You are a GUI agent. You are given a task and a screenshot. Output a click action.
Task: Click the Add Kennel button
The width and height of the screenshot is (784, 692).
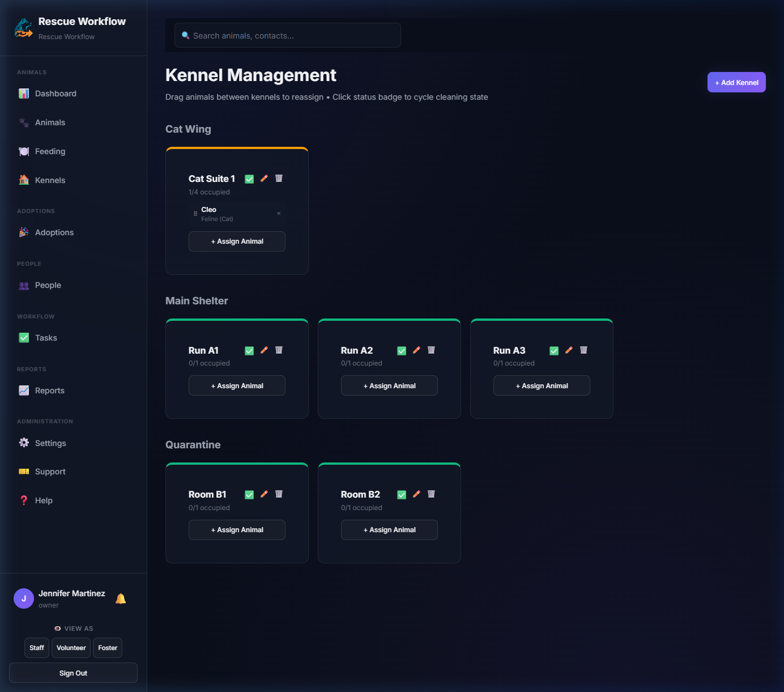[736, 82]
